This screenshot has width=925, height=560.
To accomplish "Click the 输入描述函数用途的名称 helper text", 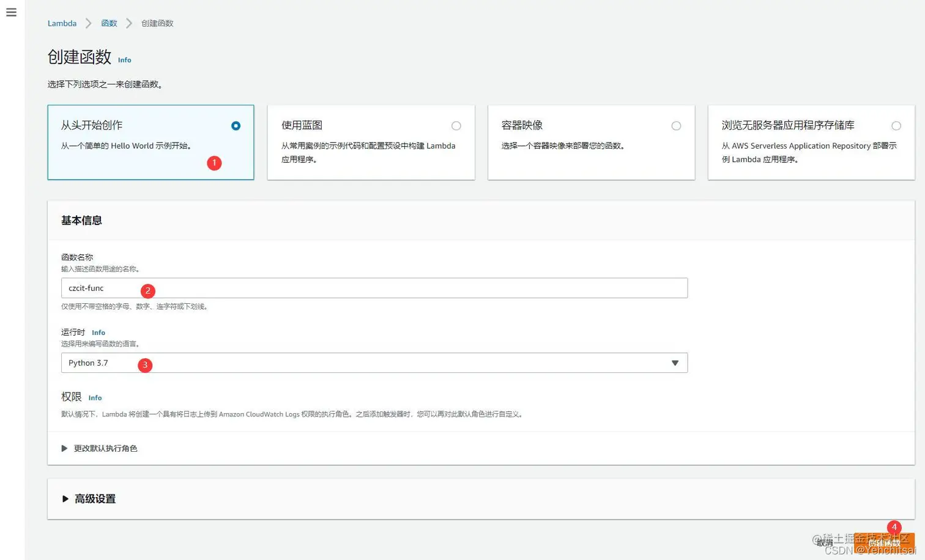I will [x=102, y=269].
